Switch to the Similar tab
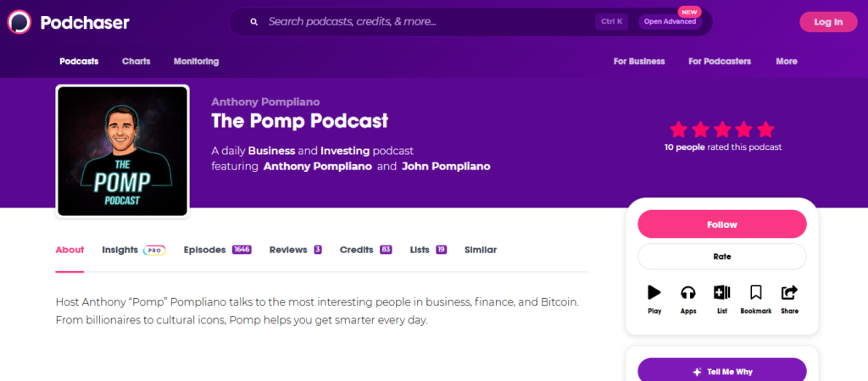Screen dimensions: 868x381 481,250
